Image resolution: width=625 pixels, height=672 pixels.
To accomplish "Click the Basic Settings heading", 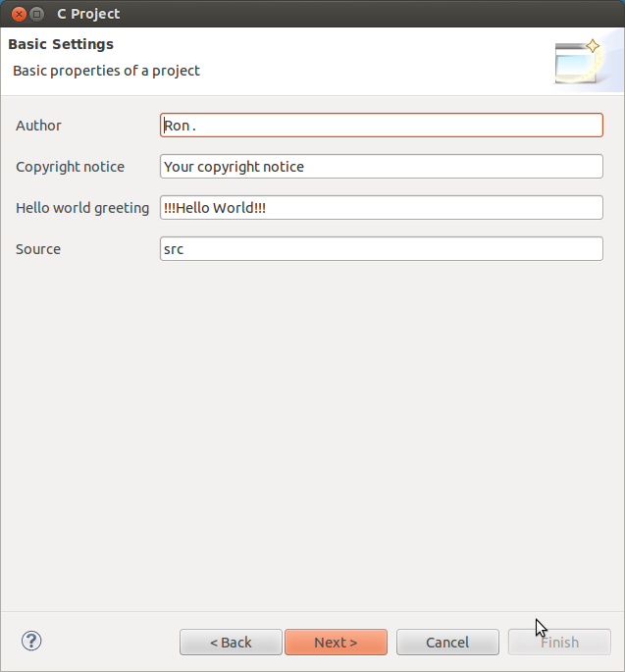I will [61, 44].
